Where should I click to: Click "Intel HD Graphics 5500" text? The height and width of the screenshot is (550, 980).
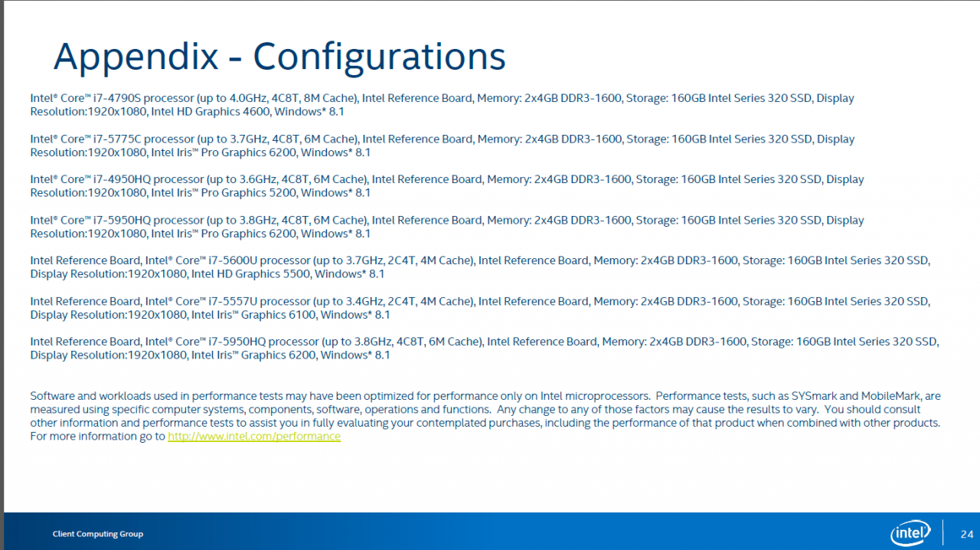[251, 274]
